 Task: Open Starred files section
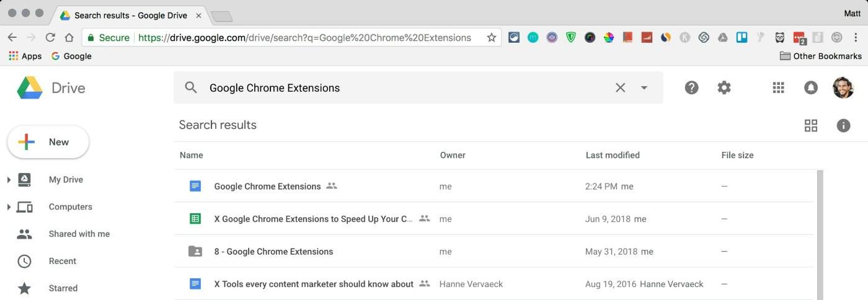[63, 288]
